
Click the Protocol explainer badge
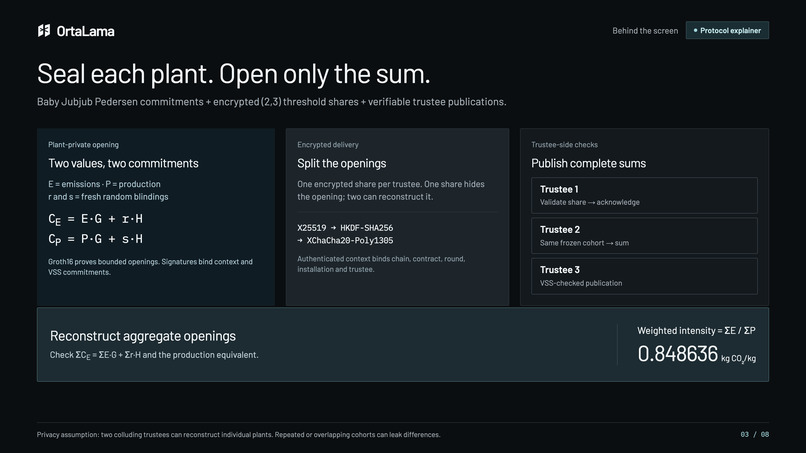(727, 30)
